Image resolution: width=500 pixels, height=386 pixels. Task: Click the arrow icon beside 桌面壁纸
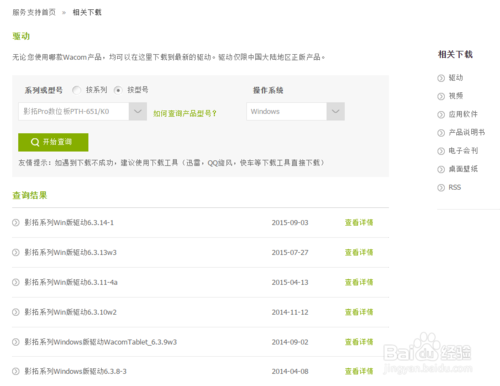(x=441, y=169)
